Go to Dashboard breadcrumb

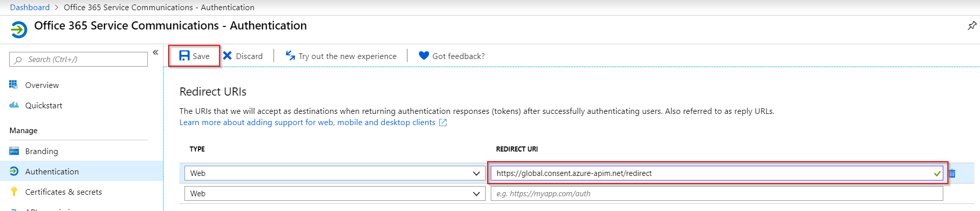pyautogui.click(x=30, y=8)
